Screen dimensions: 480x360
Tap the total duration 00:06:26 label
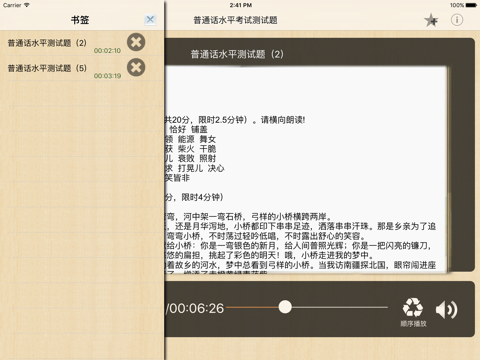point(197,308)
